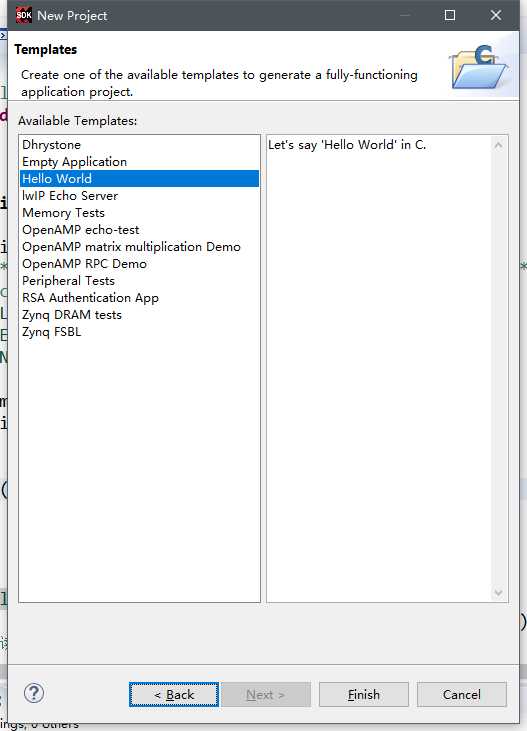Cancel the New Project wizard

click(x=461, y=695)
